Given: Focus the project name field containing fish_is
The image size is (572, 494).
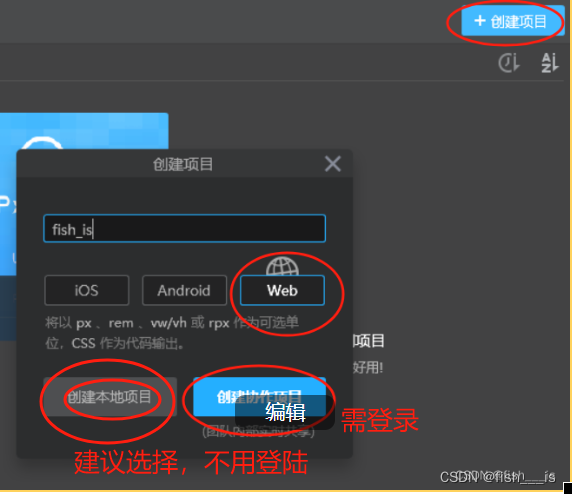Looking at the screenshot, I should click(x=184, y=229).
